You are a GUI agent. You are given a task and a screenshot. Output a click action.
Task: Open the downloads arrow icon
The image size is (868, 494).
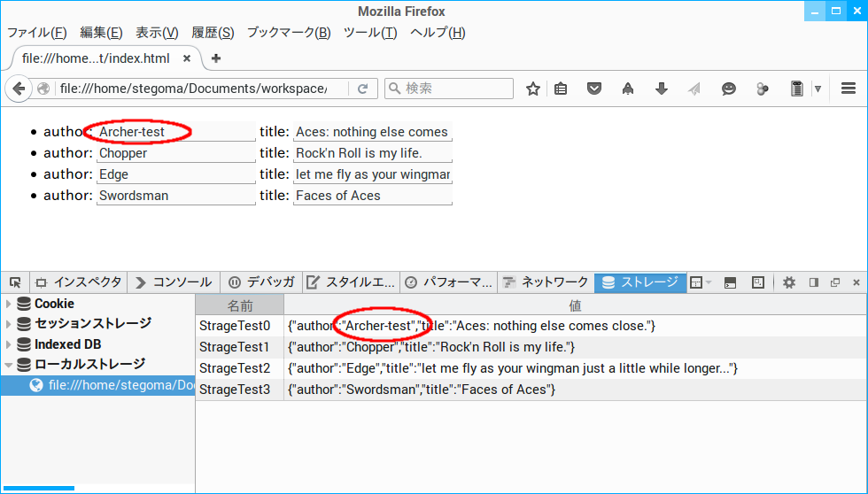[661, 89]
